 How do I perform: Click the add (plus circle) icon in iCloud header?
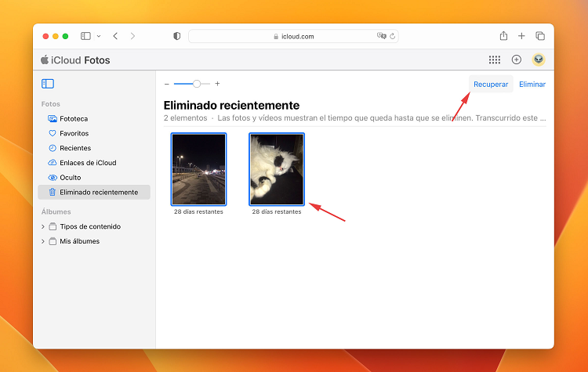click(516, 60)
